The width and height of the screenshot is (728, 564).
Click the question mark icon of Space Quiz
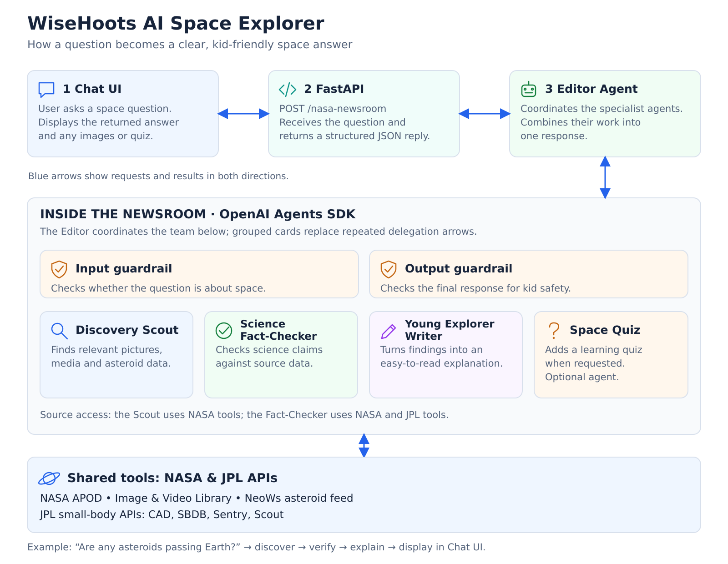[554, 331]
